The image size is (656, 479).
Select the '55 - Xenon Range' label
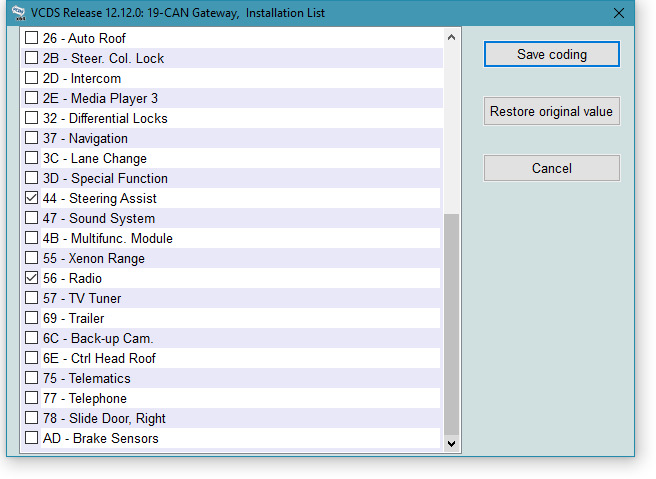click(94, 259)
